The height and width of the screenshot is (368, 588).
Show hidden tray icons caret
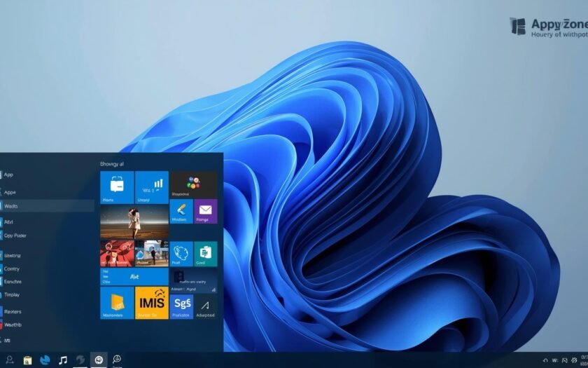(545, 360)
